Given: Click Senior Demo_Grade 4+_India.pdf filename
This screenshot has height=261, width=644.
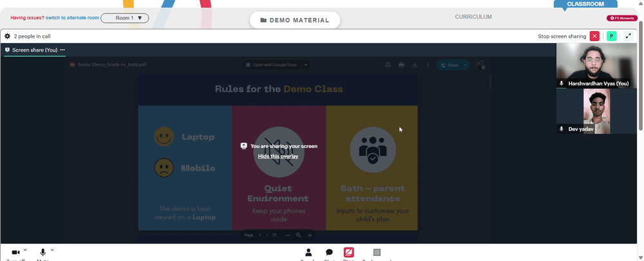Looking at the screenshot, I should pos(112,65).
